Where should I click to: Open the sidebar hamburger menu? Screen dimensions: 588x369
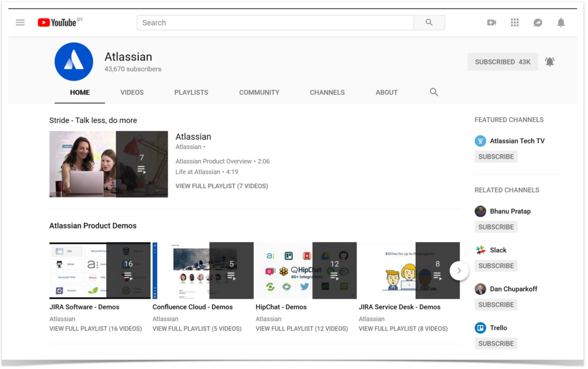coord(20,22)
